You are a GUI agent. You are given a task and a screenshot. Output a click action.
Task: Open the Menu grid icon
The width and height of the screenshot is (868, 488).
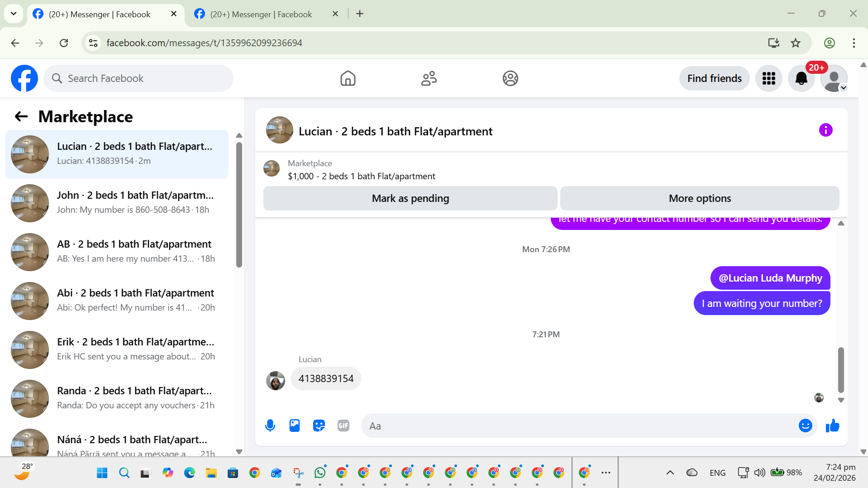pos(768,78)
